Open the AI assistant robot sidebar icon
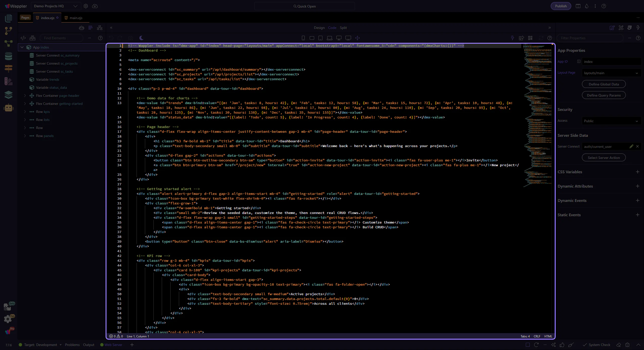Screen dimensions: 644x350 click(8, 108)
